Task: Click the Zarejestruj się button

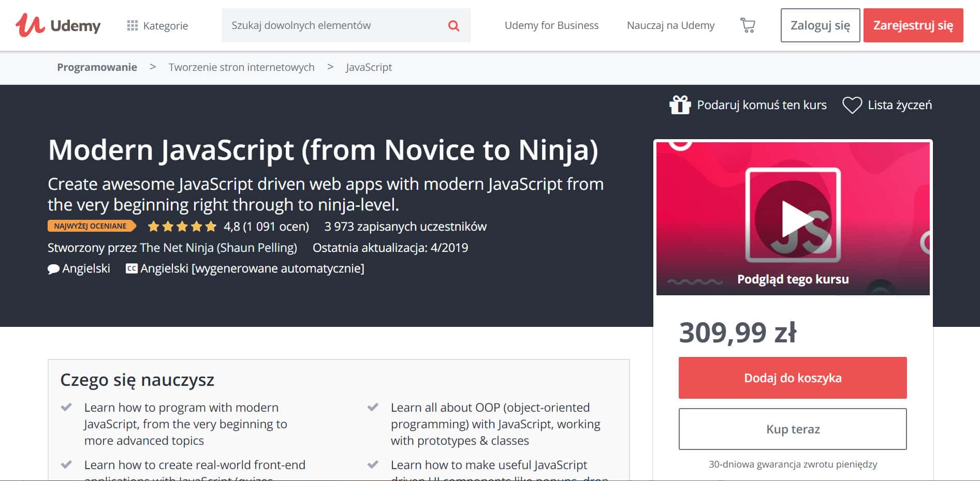Action: point(913,25)
